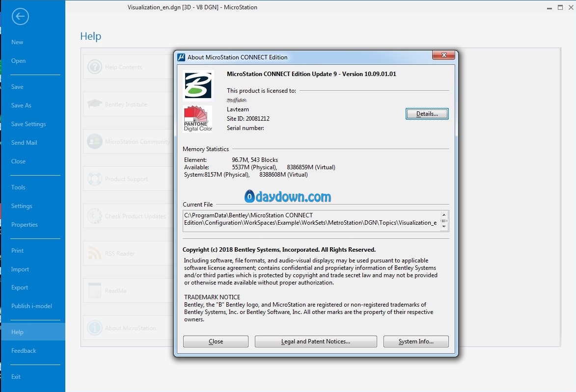Click the Check Product Updates label
576x392 pixels.
pos(136,216)
